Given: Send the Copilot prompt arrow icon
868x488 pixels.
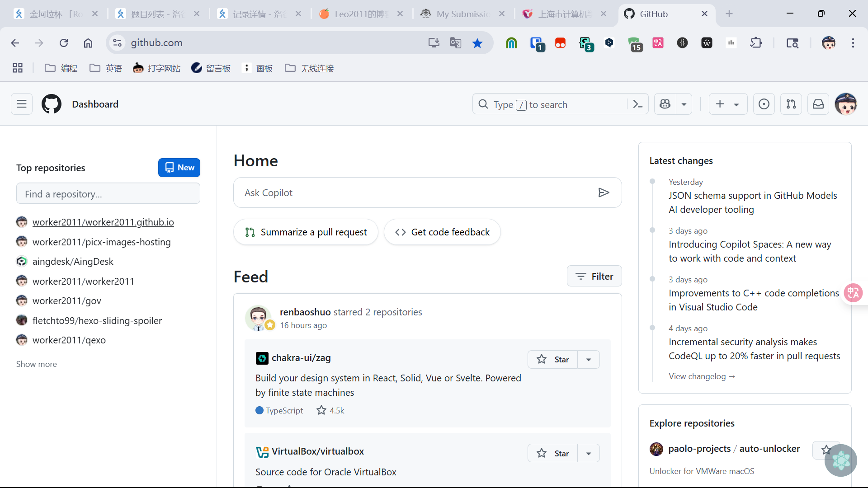Looking at the screenshot, I should point(604,193).
